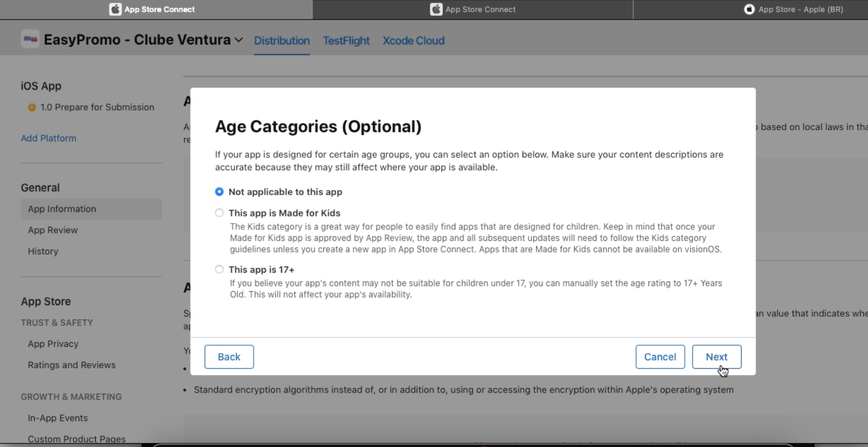The height and width of the screenshot is (447, 868).
Task: Open App Information in sidebar
Action: [x=92, y=209]
